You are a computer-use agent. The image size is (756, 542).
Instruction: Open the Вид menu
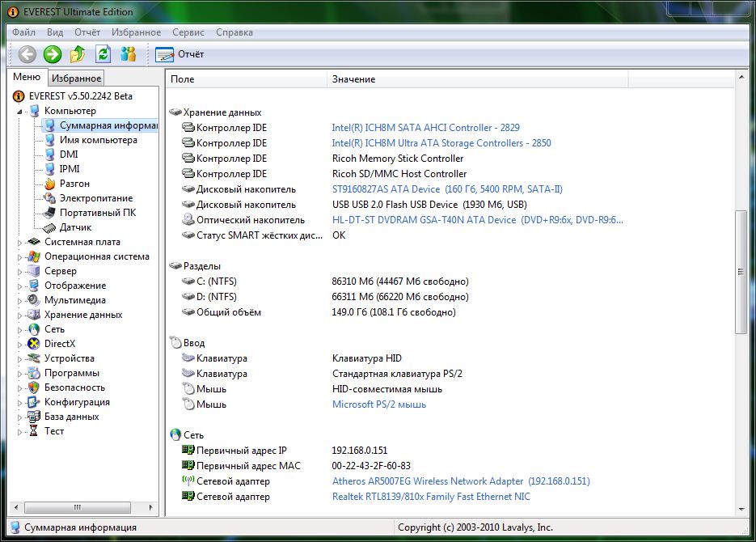click(55, 32)
